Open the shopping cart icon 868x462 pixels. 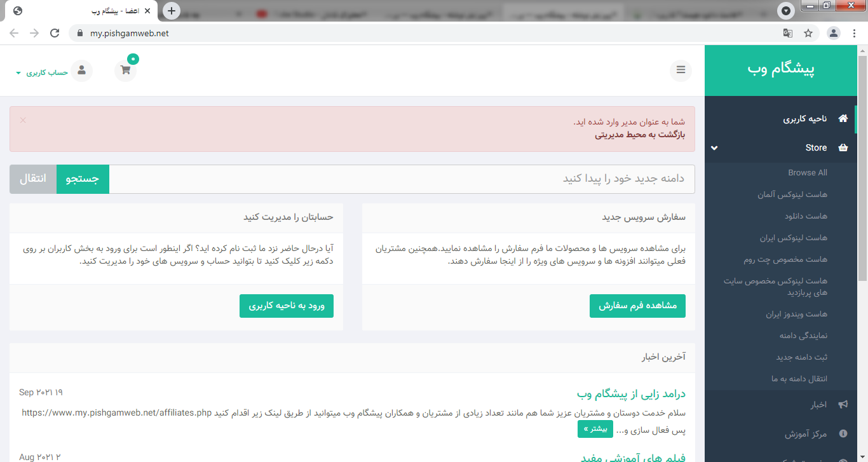click(x=126, y=71)
